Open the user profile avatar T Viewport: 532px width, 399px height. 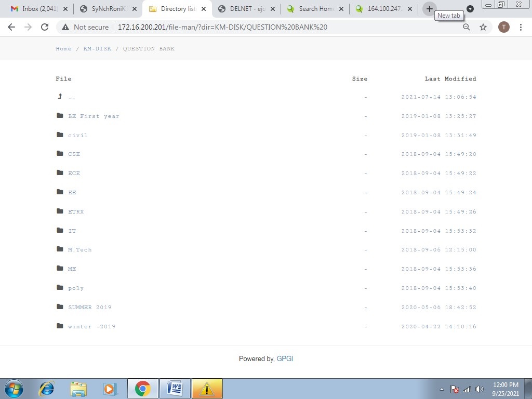[x=503, y=27]
